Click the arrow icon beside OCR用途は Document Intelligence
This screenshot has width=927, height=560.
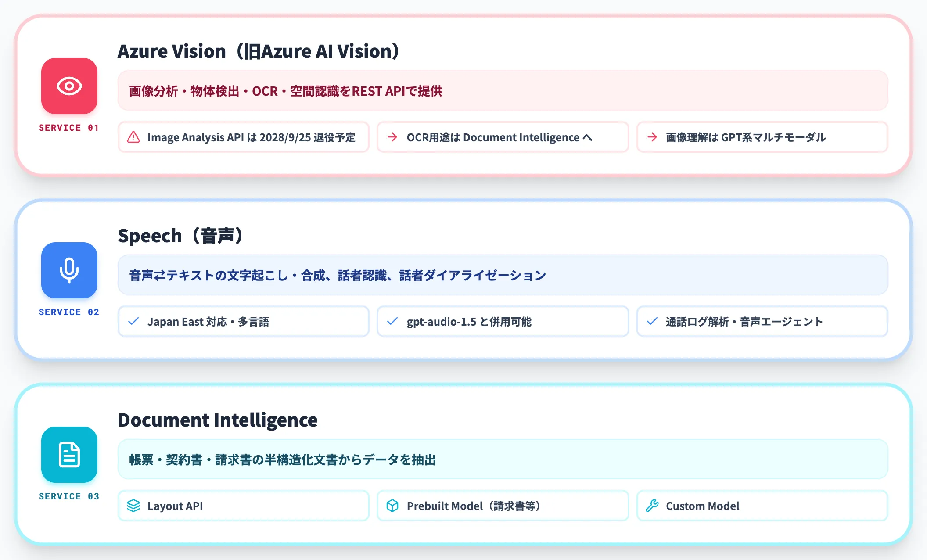(x=392, y=137)
